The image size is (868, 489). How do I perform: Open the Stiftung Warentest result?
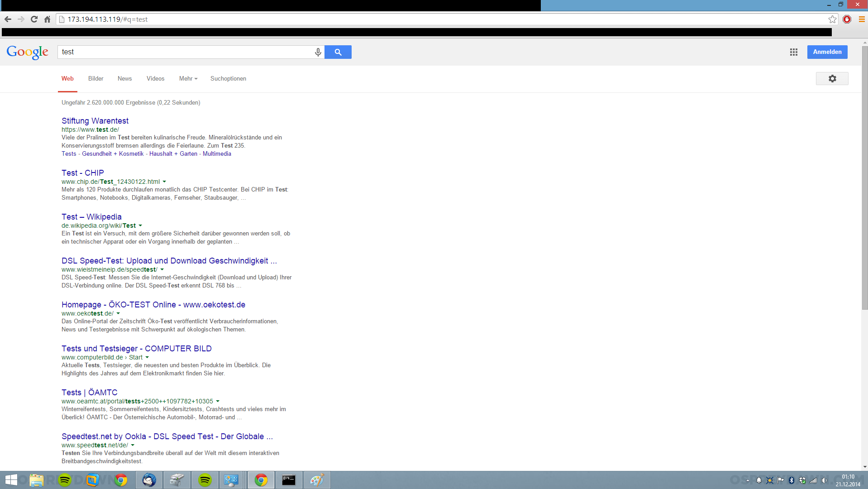coord(95,121)
